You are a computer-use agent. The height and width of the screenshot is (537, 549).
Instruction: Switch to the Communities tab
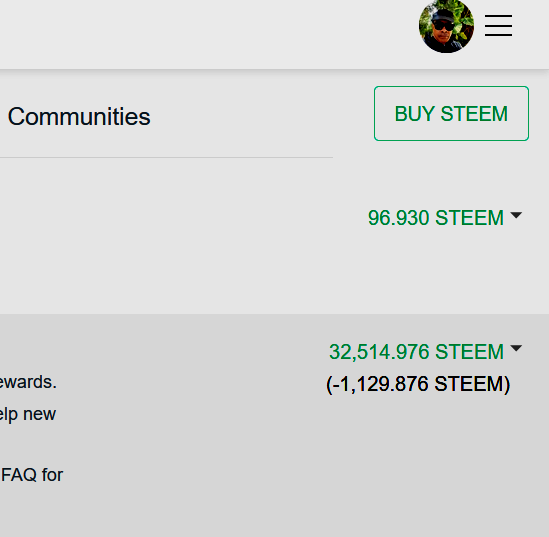79,117
